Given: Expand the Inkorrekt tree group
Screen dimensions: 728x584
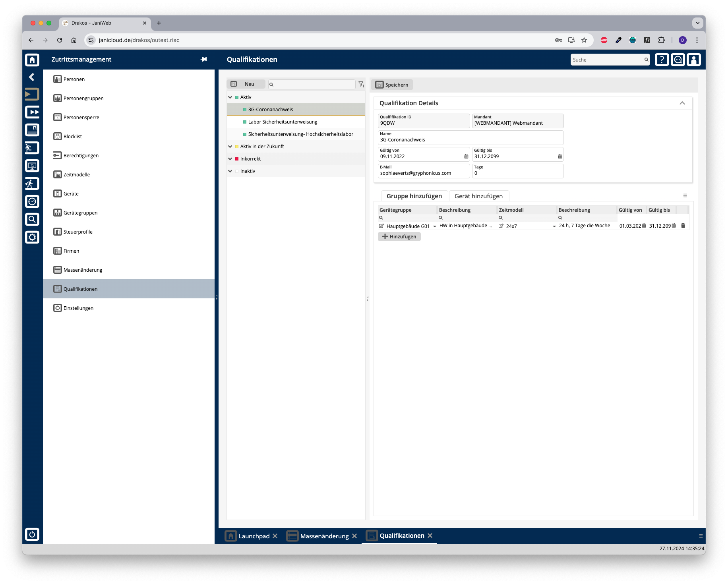Looking at the screenshot, I should [230, 159].
